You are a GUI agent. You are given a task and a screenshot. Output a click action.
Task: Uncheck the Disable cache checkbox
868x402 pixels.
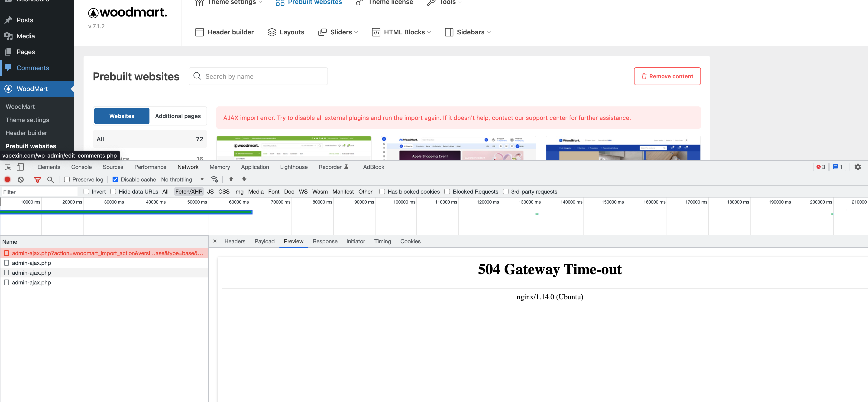tap(115, 179)
